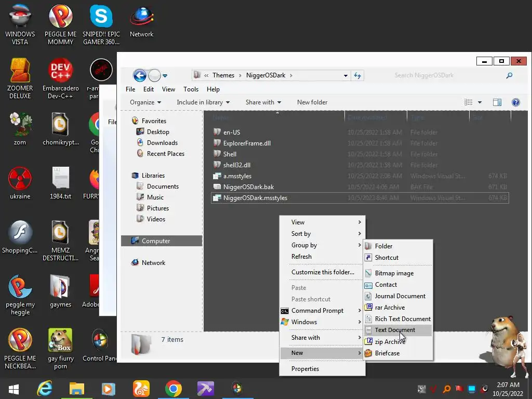Image resolution: width=532 pixels, height=399 pixels.
Task: Select PEGGLE ME MOMMY desktop icon
Action: coord(60,24)
